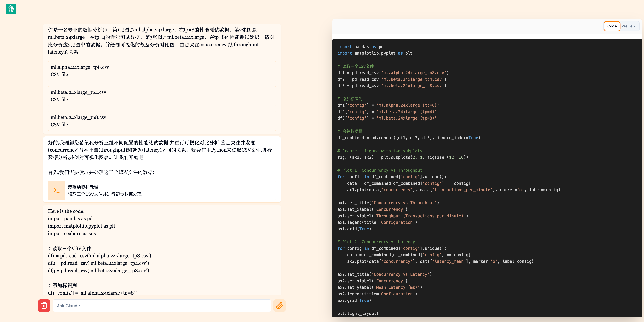
Task: Click the '首先,我们需要读取并处理这三个CSV文件的数据:' sentence
Action: 101,172
